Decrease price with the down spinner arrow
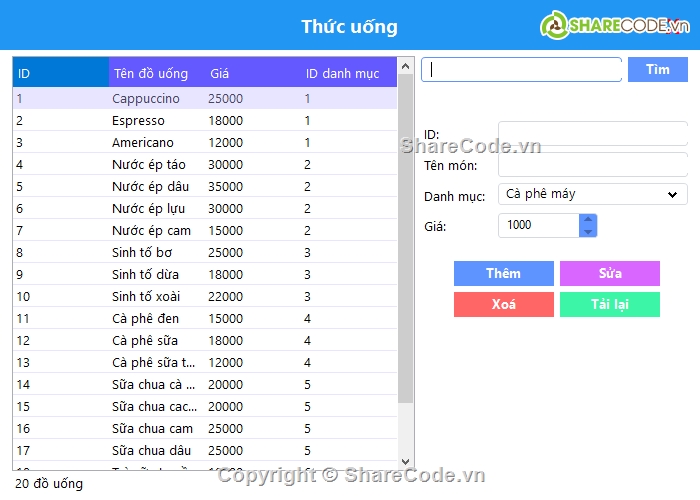This screenshot has width=700, height=500. pos(588,231)
